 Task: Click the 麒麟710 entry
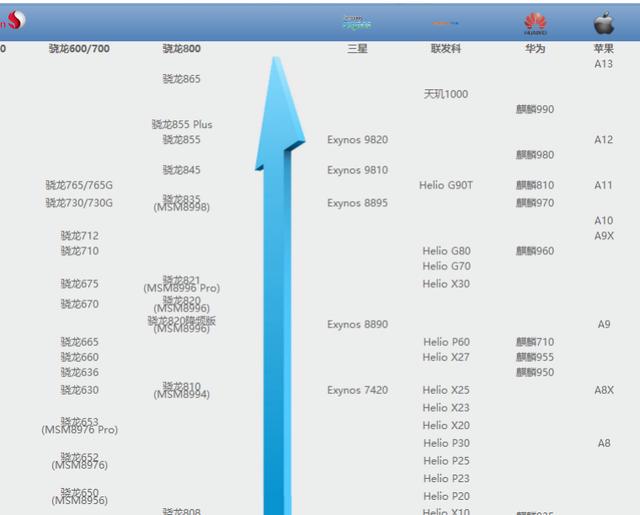(535, 342)
